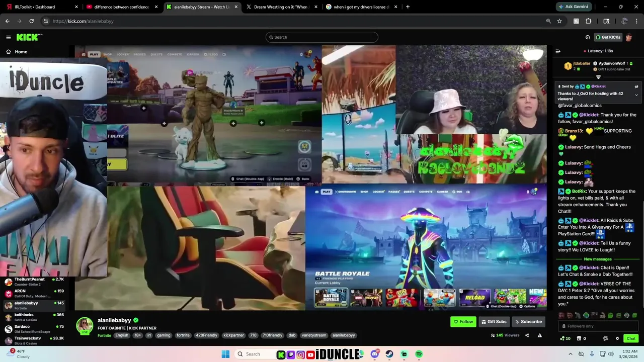Follow alanilebabyy with the Follow button
The image size is (644, 362).
click(x=463, y=322)
